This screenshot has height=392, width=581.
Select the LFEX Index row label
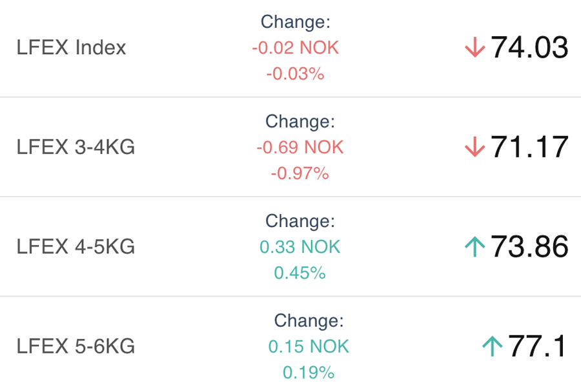click(71, 48)
